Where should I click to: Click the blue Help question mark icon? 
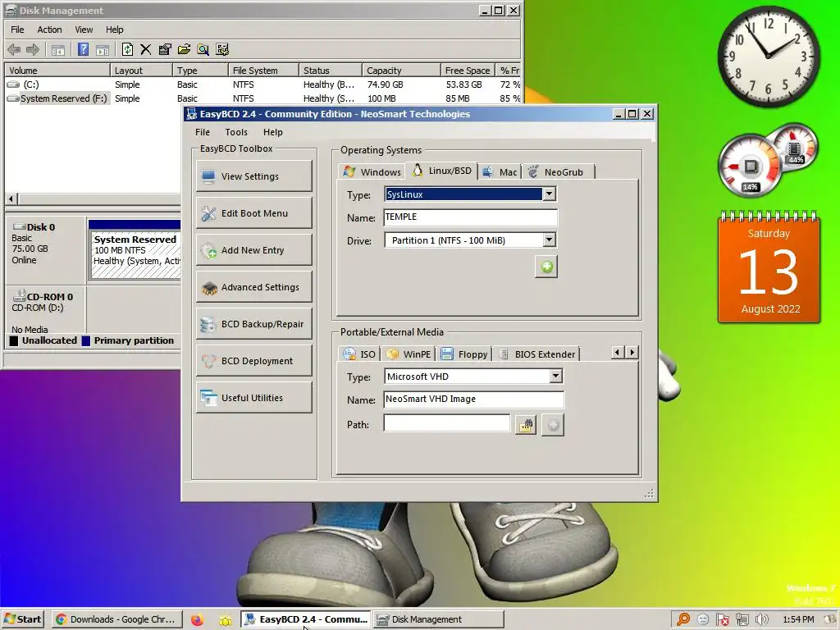(x=83, y=49)
